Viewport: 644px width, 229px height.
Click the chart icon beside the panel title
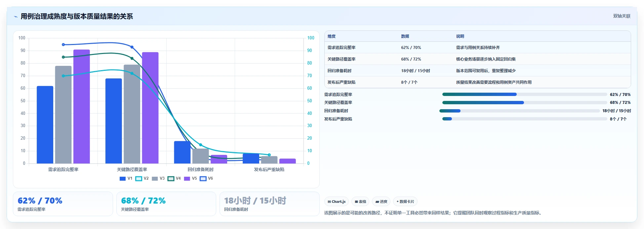click(x=16, y=17)
